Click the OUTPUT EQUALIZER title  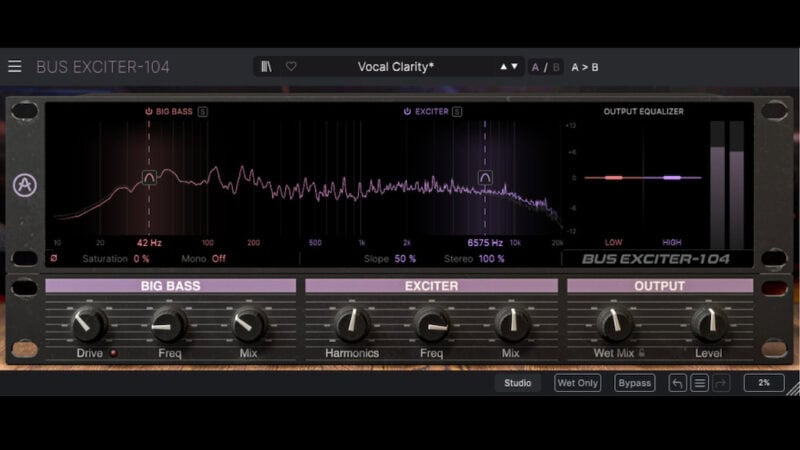pos(643,111)
